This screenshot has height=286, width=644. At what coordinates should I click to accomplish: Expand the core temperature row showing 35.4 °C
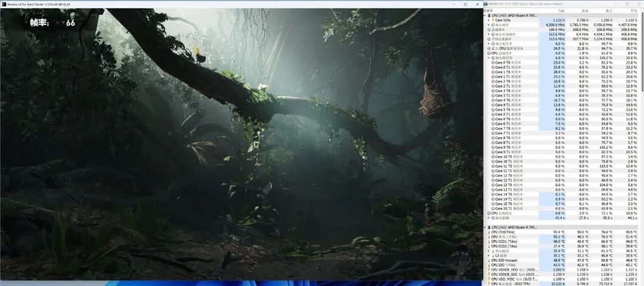(x=488, y=251)
